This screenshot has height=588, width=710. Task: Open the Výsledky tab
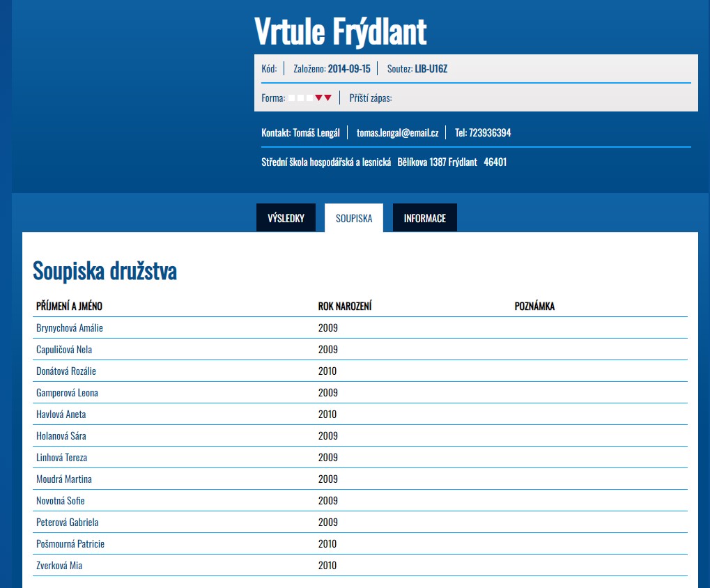[286, 218]
